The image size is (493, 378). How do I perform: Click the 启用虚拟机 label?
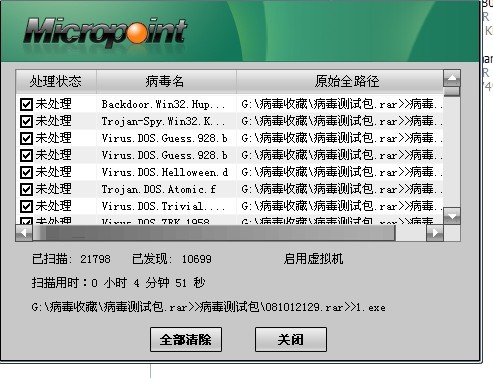pyautogui.click(x=313, y=259)
